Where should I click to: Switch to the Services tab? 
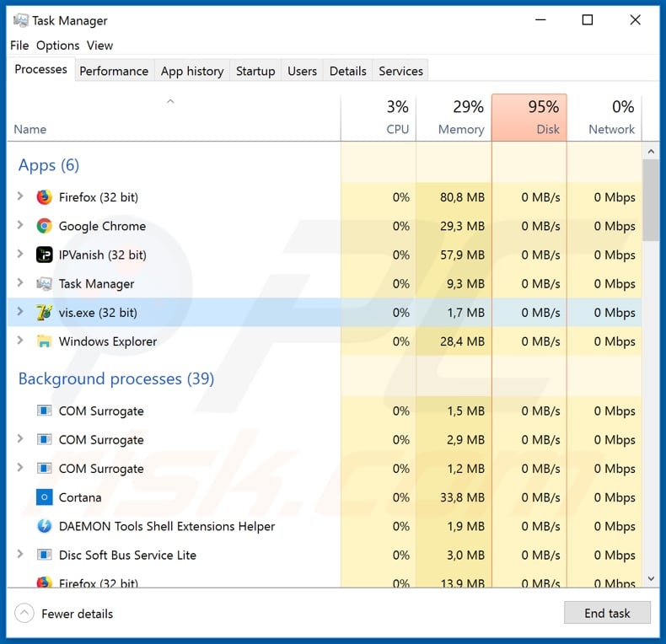400,71
